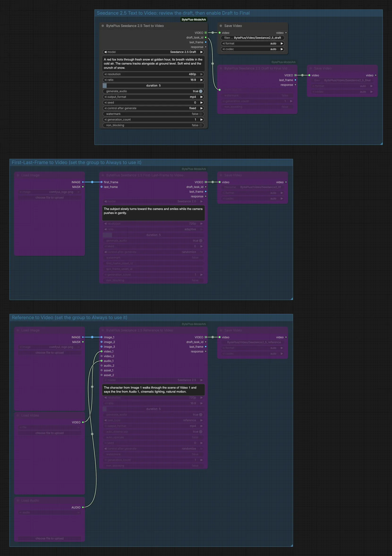Open model dropdown showing Seedance 2.0
392x556 pixels.
point(153,201)
